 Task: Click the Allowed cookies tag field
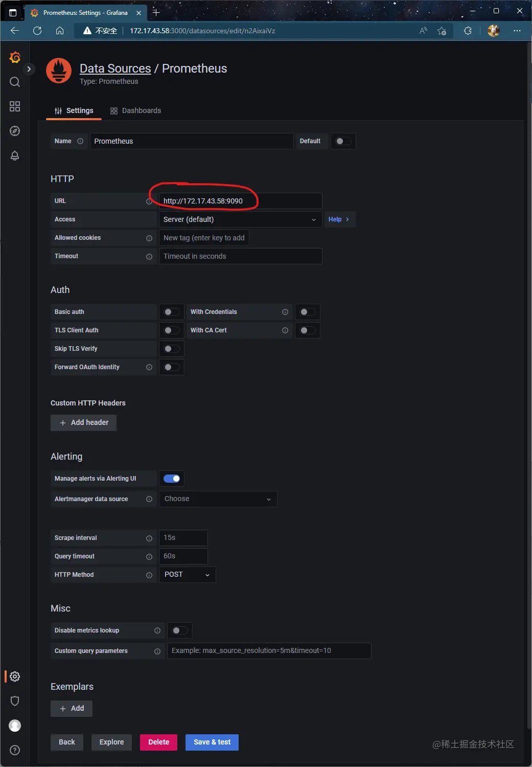coord(204,238)
